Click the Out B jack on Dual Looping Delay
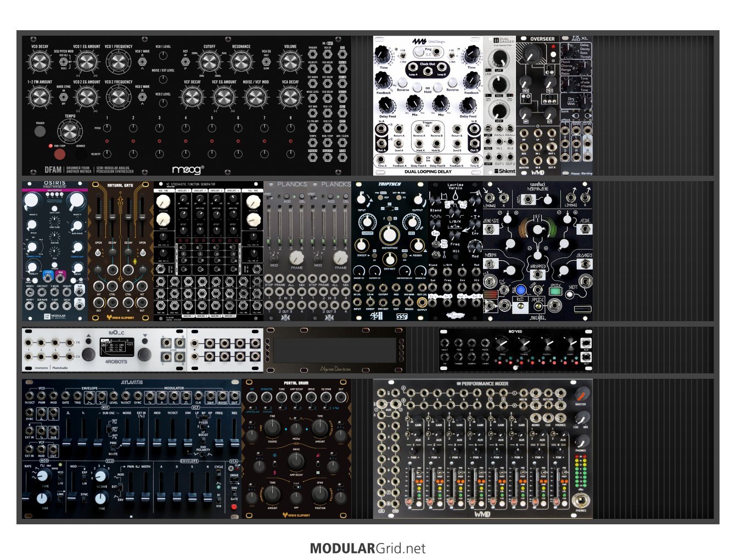736x560 pixels. [x=474, y=143]
